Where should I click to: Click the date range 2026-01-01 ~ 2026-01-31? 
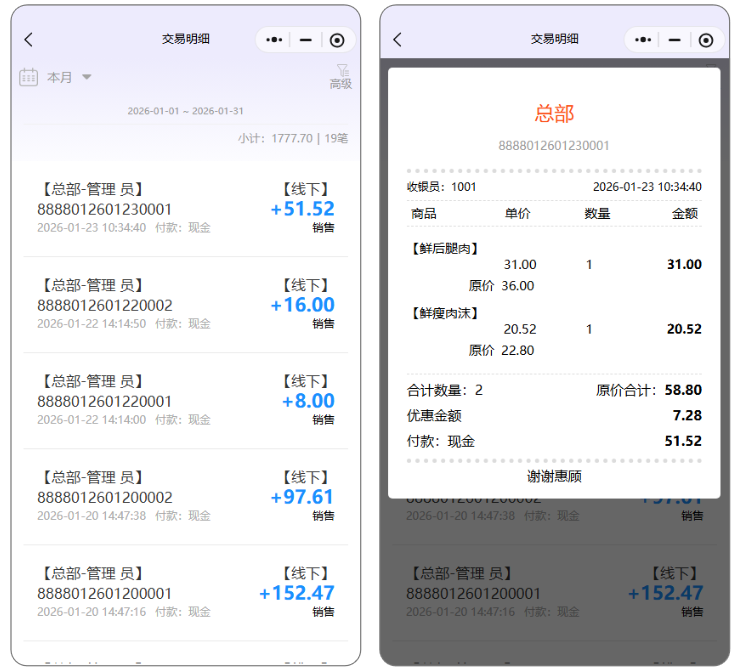(x=185, y=111)
